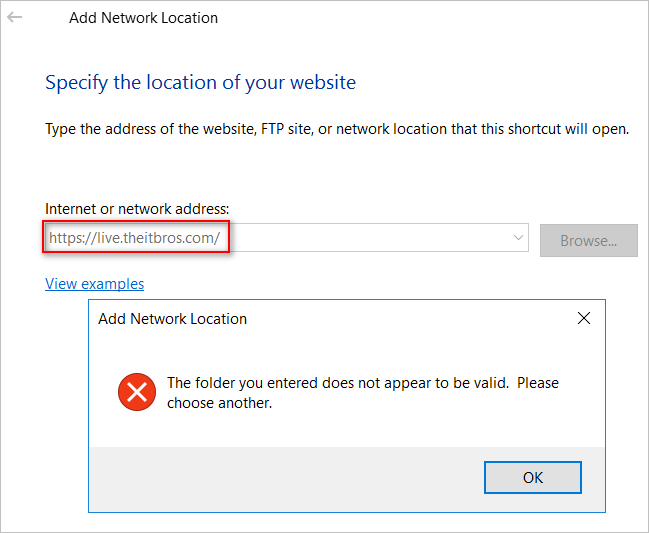649x533 pixels.
Task: Click the https://live.theitbros.com/ URL text
Action: [x=134, y=238]
